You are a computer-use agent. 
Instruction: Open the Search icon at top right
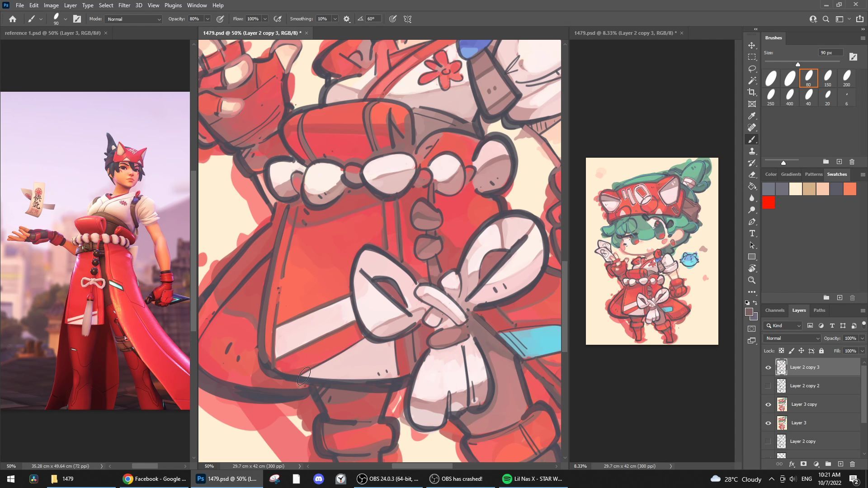point(826,19)
